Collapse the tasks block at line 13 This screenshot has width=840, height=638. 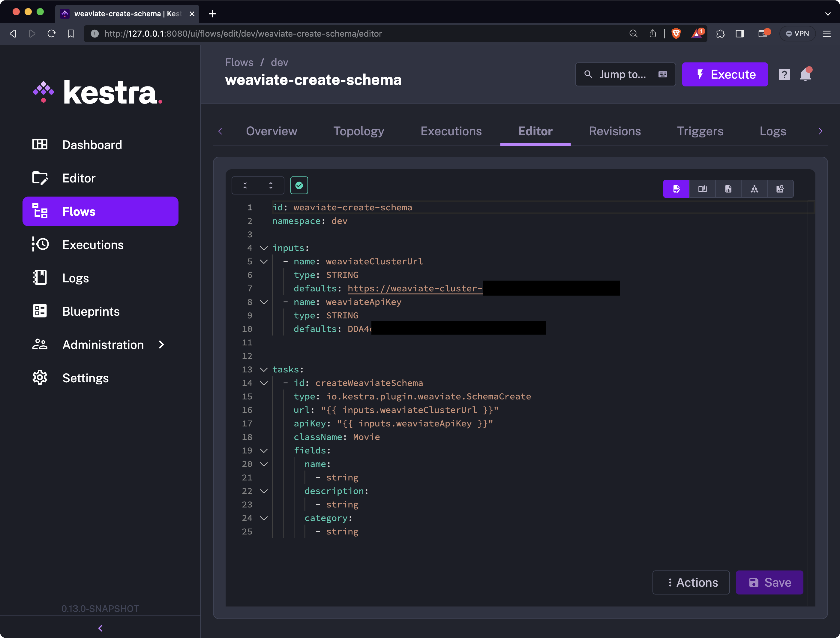pyautogui.click(x=264, y=369)
